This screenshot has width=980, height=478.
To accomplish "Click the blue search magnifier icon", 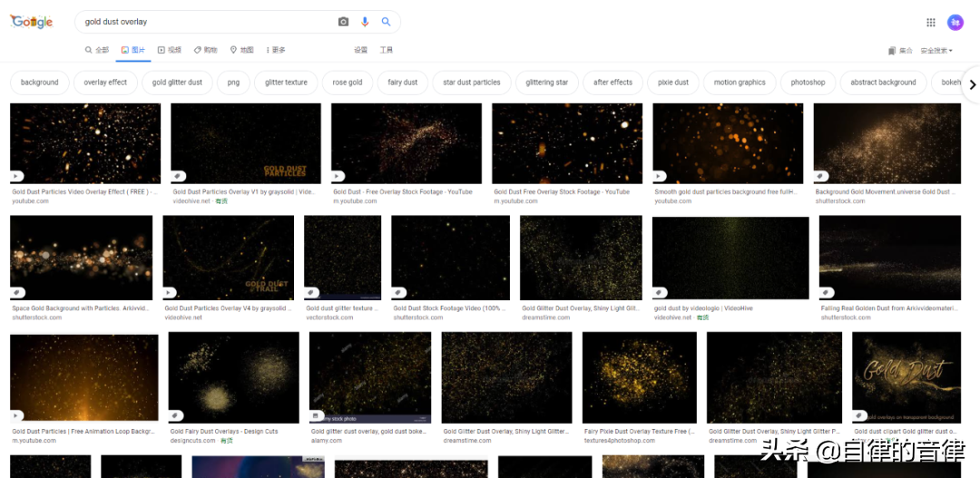I will (x=387, y=22).
